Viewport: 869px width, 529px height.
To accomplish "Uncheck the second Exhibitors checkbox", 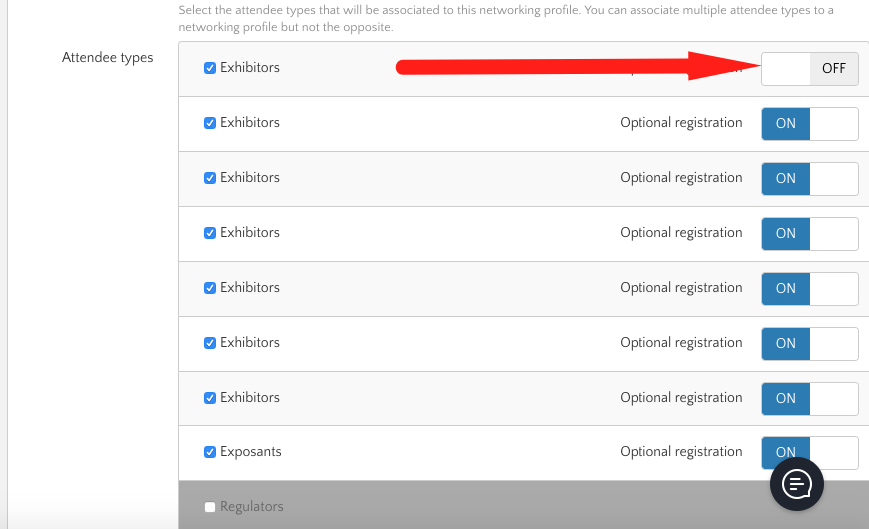I will point(210,123).
